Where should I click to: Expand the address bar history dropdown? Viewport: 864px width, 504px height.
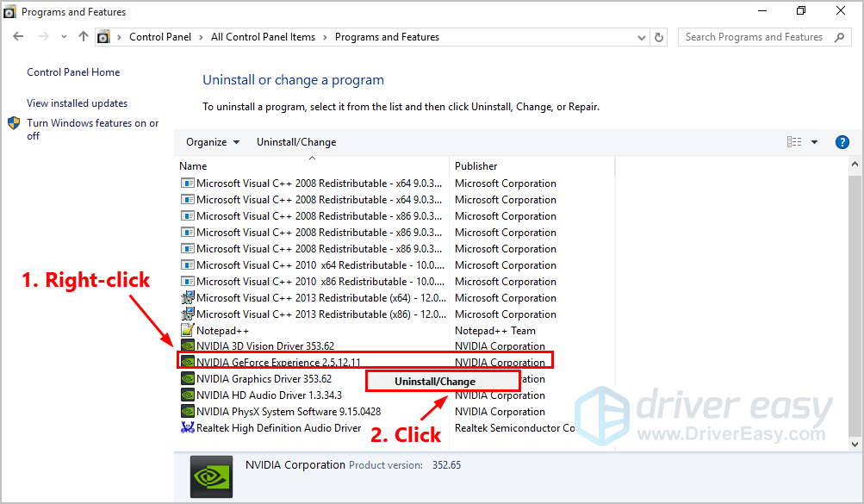pyautogui.click(x=642, y=37)
